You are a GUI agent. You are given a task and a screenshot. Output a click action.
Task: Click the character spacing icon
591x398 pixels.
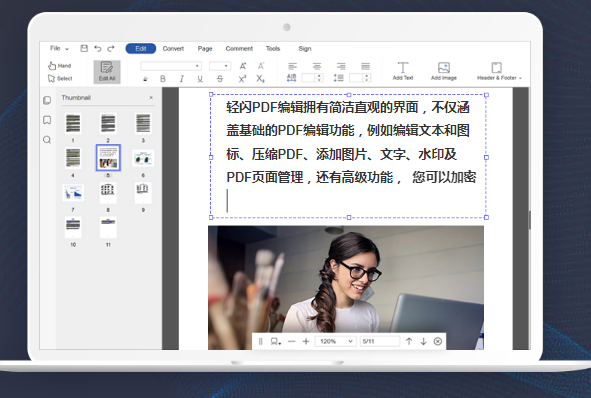coord(291,78)
